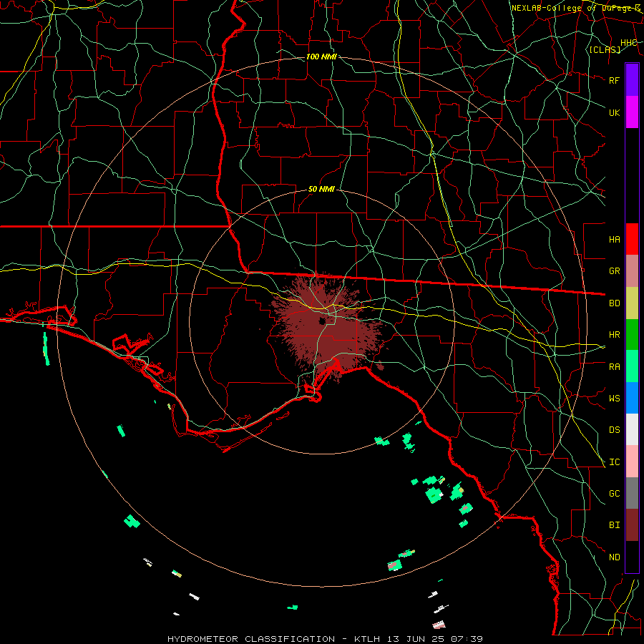Click the black radar site dot in brown echo
The width and height of the screenshot is (644, 644).
(x=322, y=321)
